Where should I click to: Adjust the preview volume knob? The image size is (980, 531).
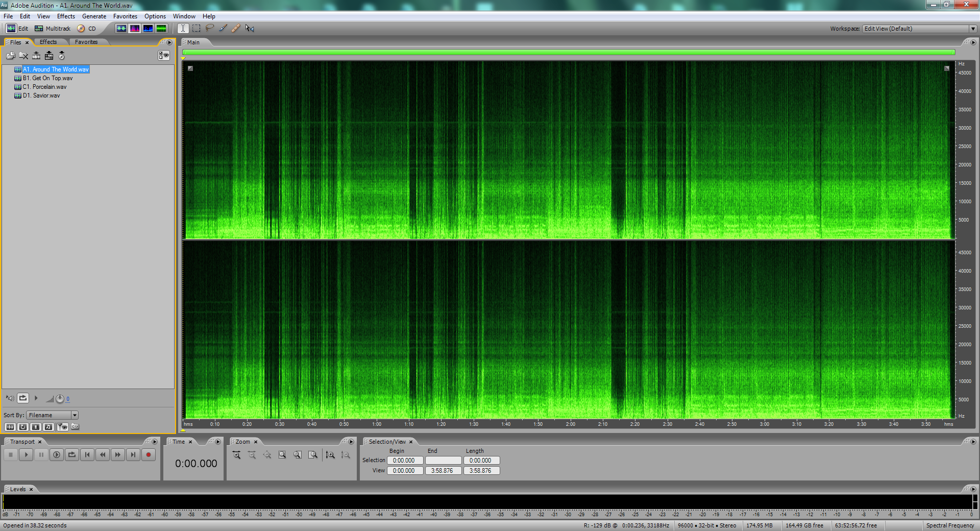click(60, 399)
